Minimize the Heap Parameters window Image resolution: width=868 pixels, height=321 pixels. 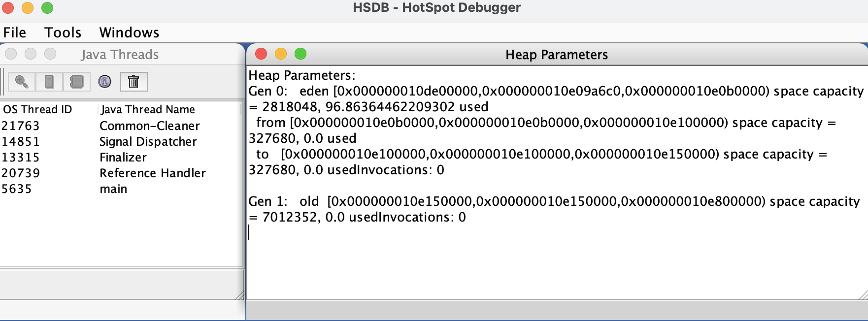click(x=281, y=54)
